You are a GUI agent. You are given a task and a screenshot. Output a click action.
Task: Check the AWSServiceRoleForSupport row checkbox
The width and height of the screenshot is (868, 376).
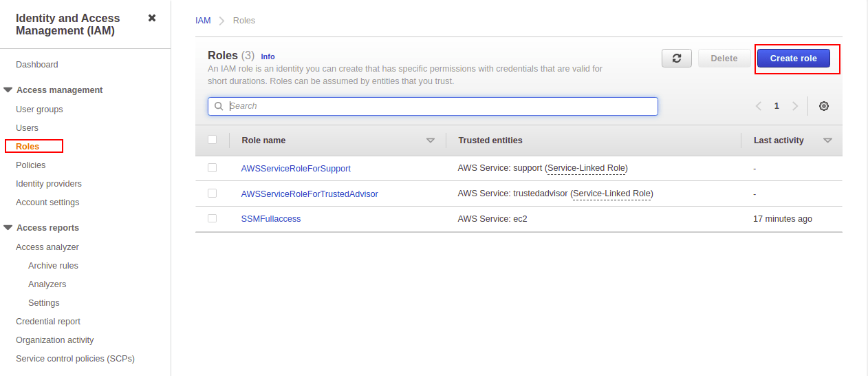click(213, 168)
